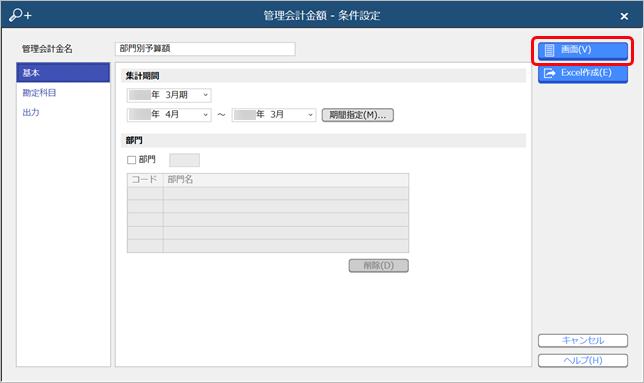This screenshot has width=644, height=383.
Task: Open the 3月期 fiscal period dropdown
Action: click(169, 95)
